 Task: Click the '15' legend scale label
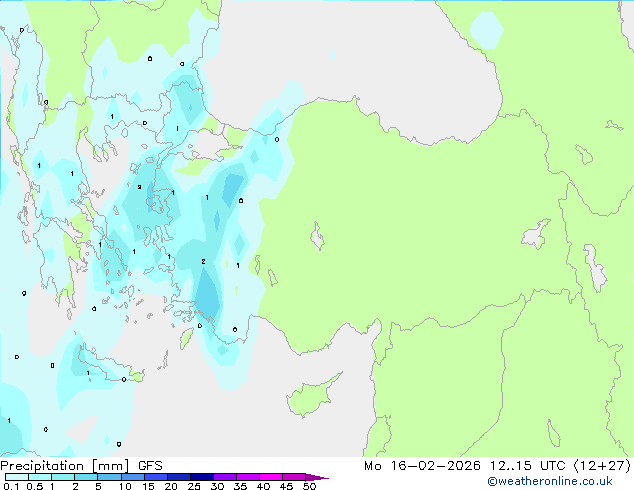148,486
